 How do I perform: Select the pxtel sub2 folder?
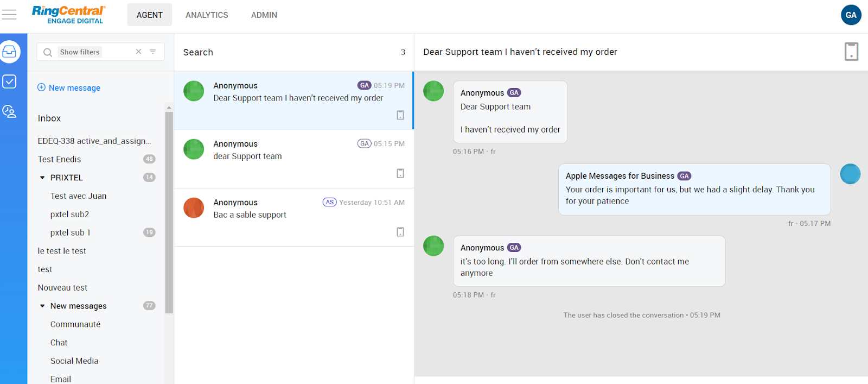pyautogui.click(x=69, y=215)
